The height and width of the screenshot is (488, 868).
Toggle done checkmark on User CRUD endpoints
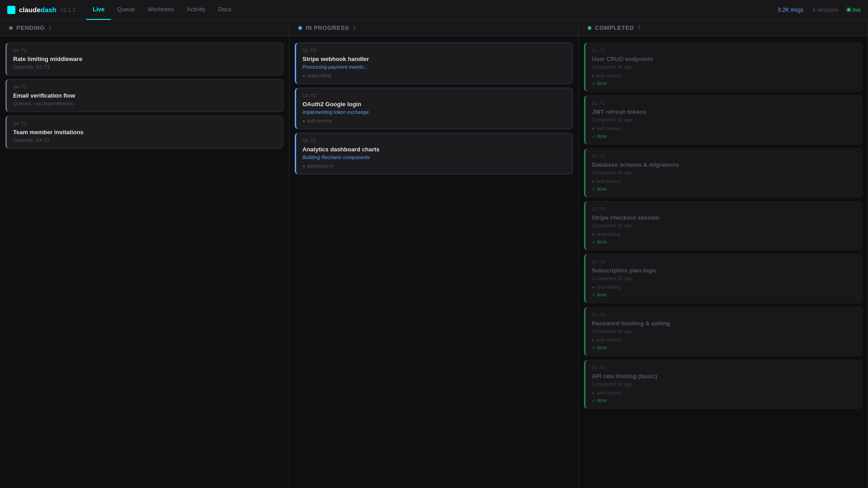[594, 83]
